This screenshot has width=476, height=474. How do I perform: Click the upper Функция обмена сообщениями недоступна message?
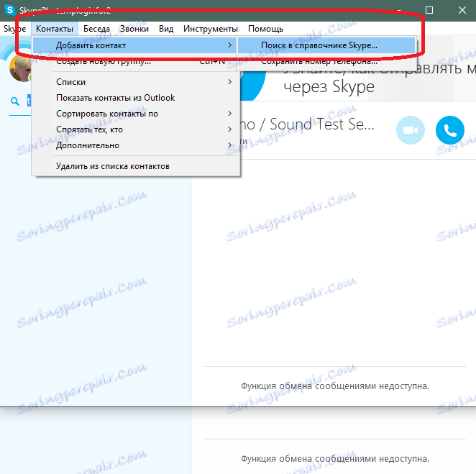(335, 386)
